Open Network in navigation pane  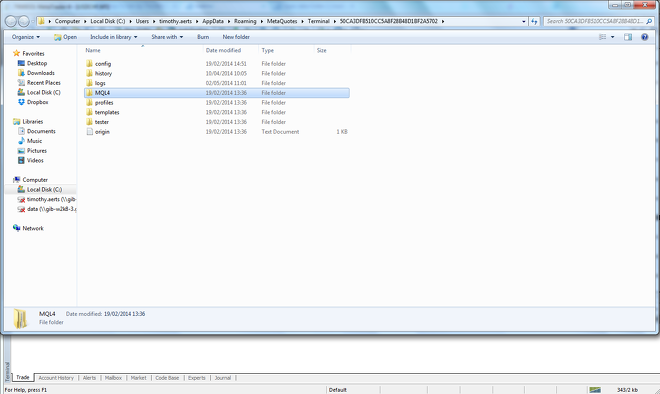(28, 228)
